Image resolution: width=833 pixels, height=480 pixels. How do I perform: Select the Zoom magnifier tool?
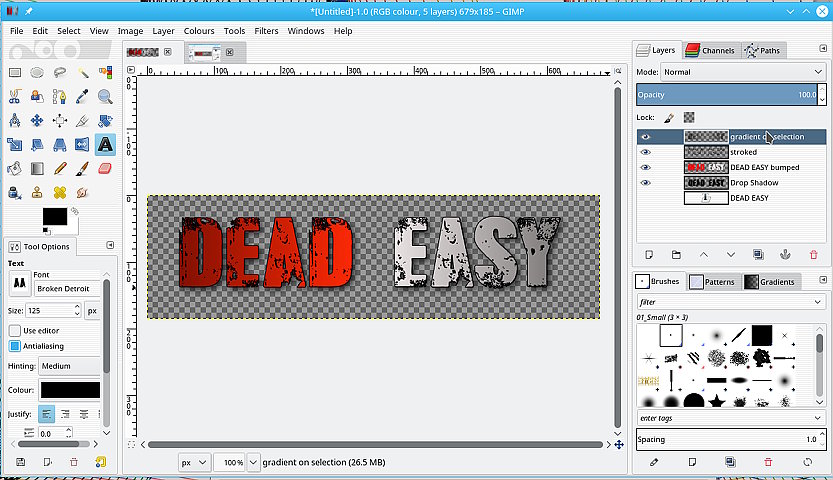pyautogui.click(x=105, y=97)
